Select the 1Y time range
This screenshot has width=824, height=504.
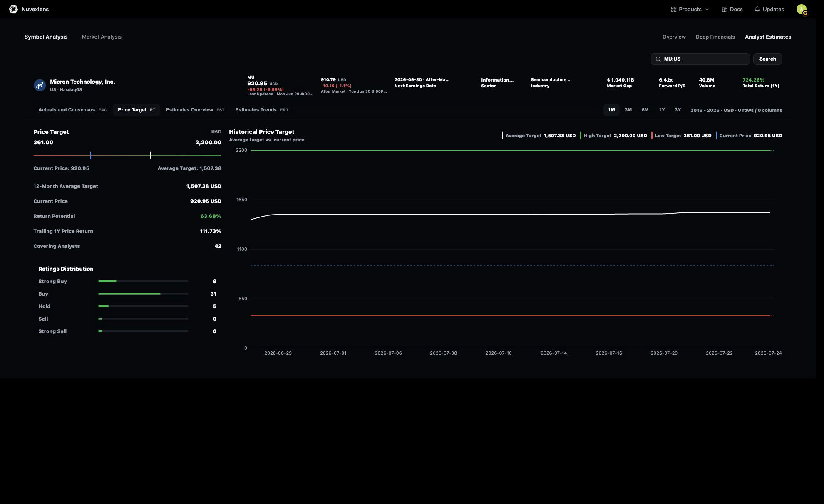[x=661, y=110]
